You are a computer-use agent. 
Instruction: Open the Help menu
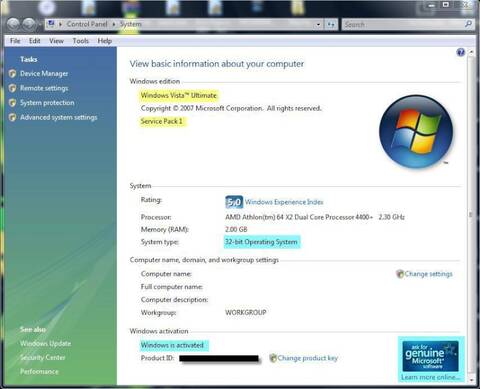click(x=105, y=41)
